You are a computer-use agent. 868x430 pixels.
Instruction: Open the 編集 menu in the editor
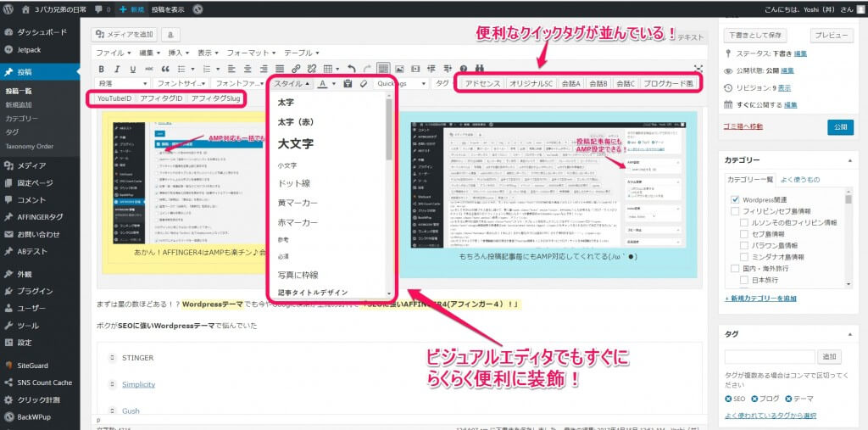(x=149, y=53)
